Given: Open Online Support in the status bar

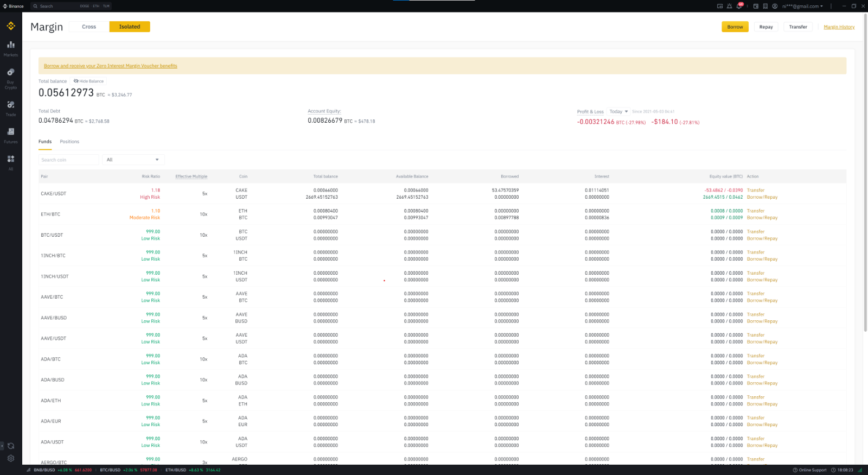Looking at the screenshot, I should (x=809, y=470).
